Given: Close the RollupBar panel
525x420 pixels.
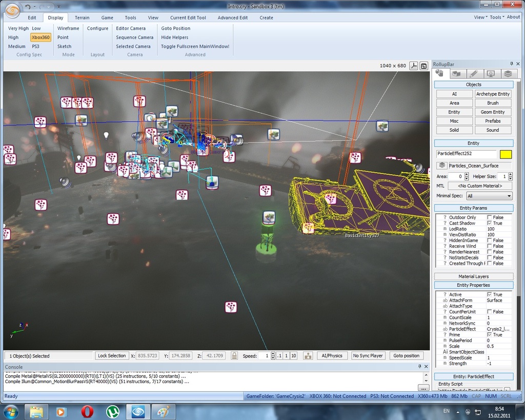Looking at the screenshot, I should pos(518,64).
